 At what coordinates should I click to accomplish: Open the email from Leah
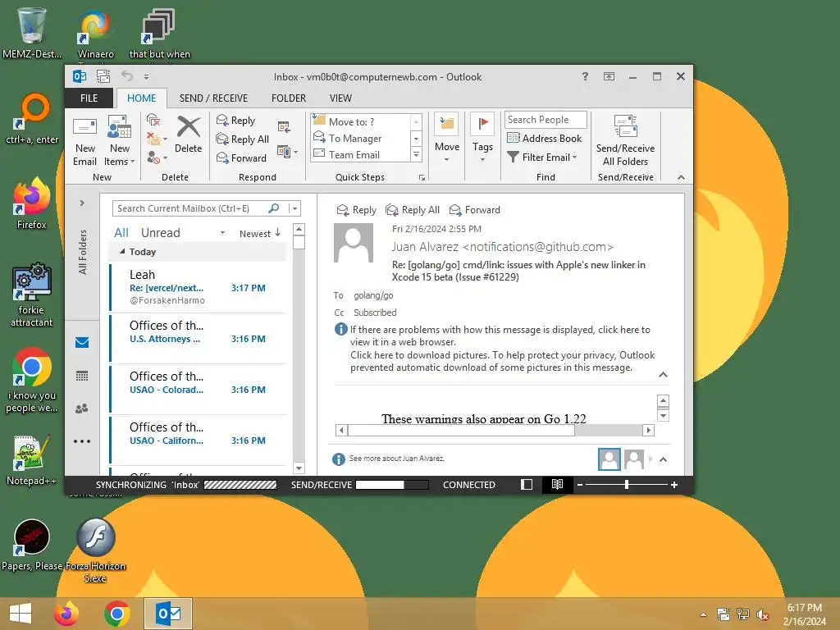199,286
